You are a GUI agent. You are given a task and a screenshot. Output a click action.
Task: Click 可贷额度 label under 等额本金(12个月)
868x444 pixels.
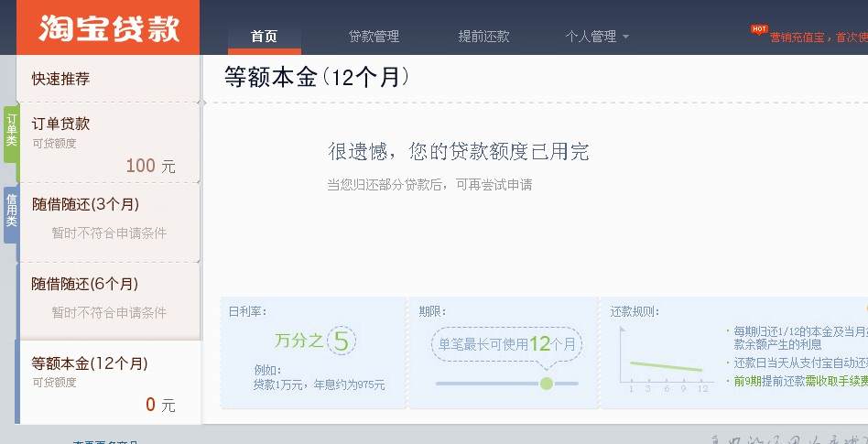[x=54, y=383]
